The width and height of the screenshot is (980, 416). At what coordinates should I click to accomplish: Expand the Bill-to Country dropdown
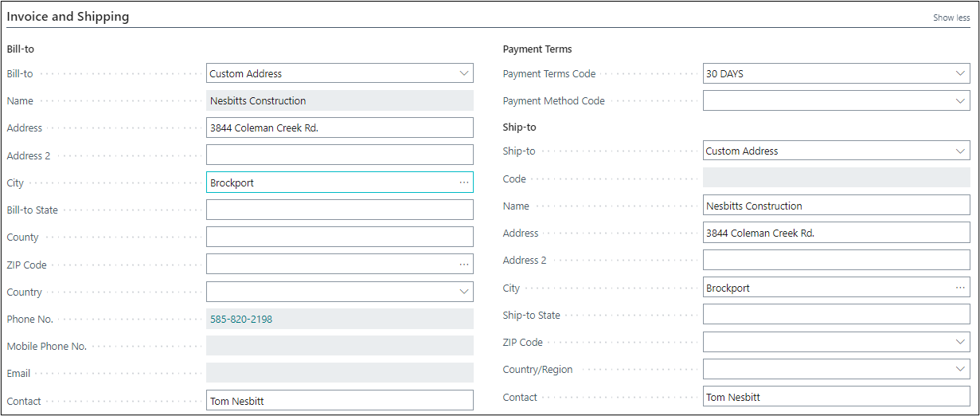click(464, 292)
